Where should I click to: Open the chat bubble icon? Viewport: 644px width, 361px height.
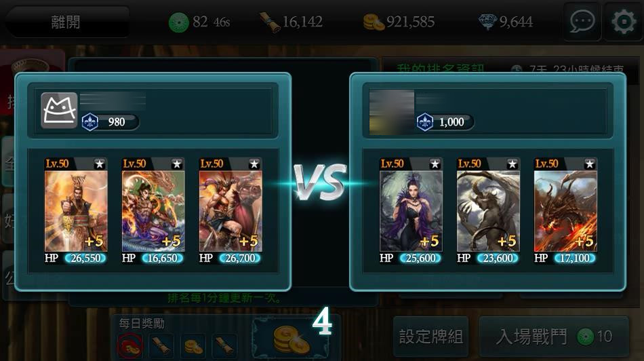[x=582, y=22]
